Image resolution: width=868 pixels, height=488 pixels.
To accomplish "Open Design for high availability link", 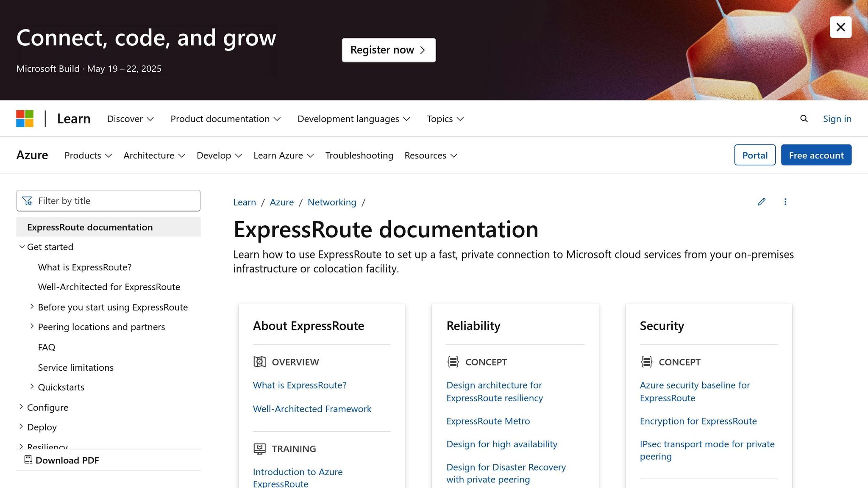I will point(502,444).
